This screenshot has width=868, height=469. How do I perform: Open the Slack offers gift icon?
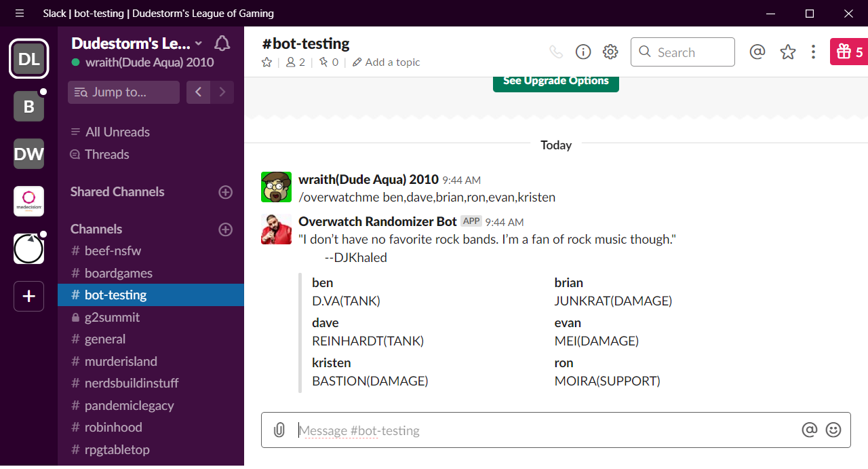click(x=848, y=52)
